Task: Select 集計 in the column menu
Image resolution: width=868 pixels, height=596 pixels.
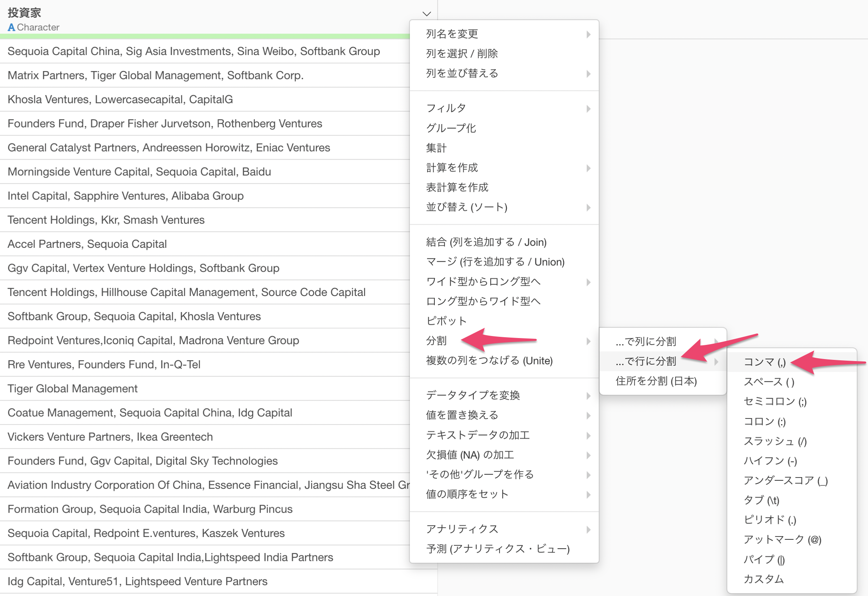Action: tap(504, 148)
